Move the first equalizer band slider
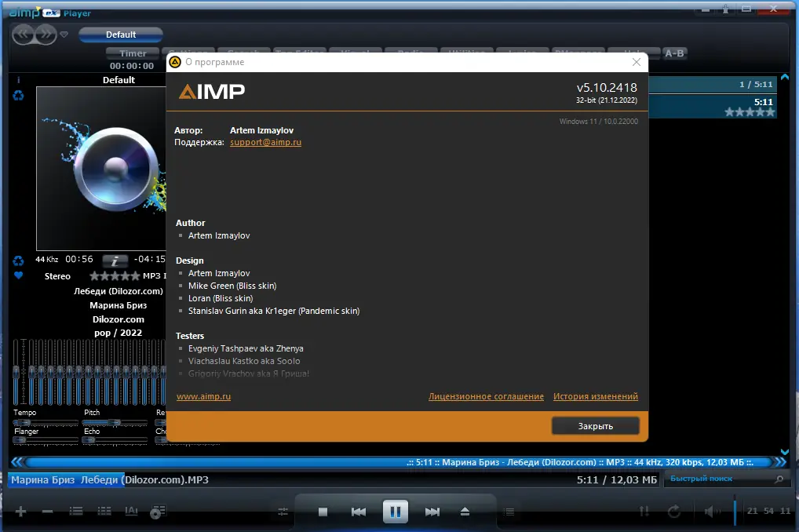This screenshot has height=532, width=799. (16, 373)
